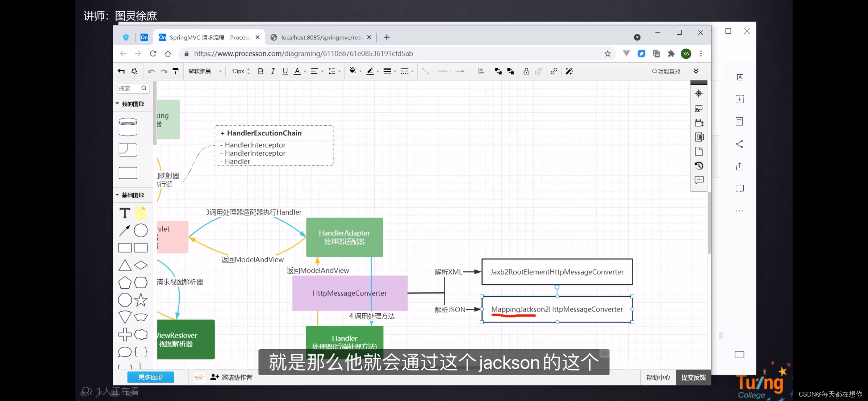Click the magic wand beautify icon
This screenshot has height=401, width=868.
point(569,71)
